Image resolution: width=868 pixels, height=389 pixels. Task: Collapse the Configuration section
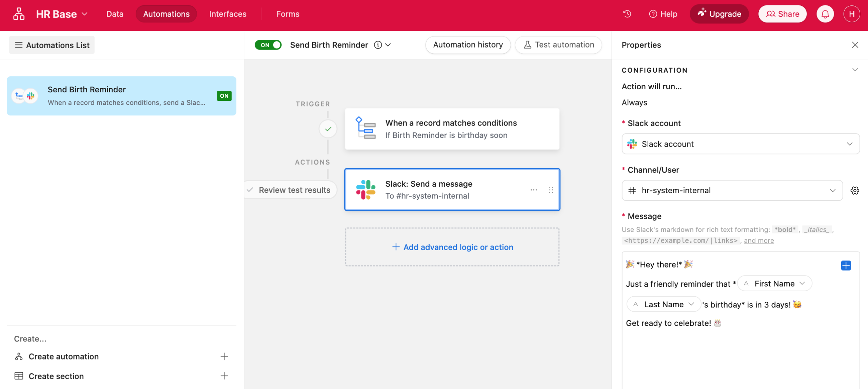pos(855,70)
